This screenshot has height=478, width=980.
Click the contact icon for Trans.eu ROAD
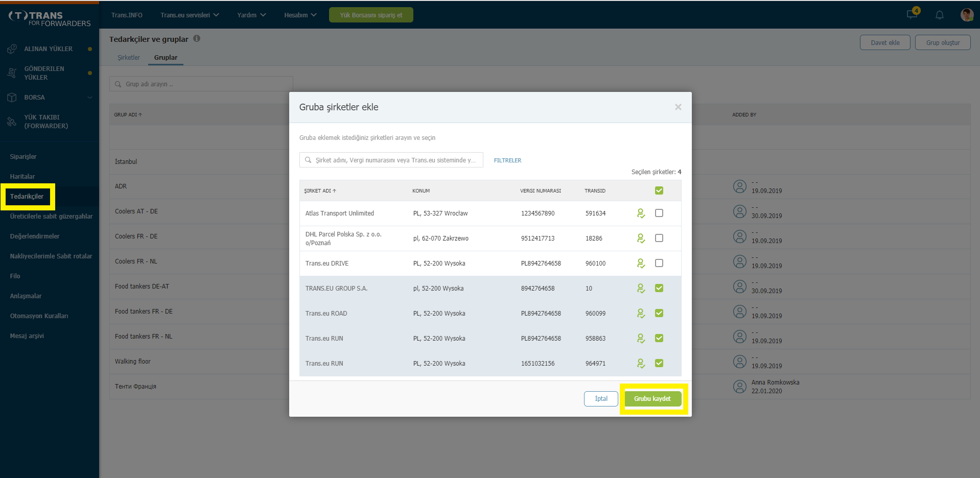[641, 314]
